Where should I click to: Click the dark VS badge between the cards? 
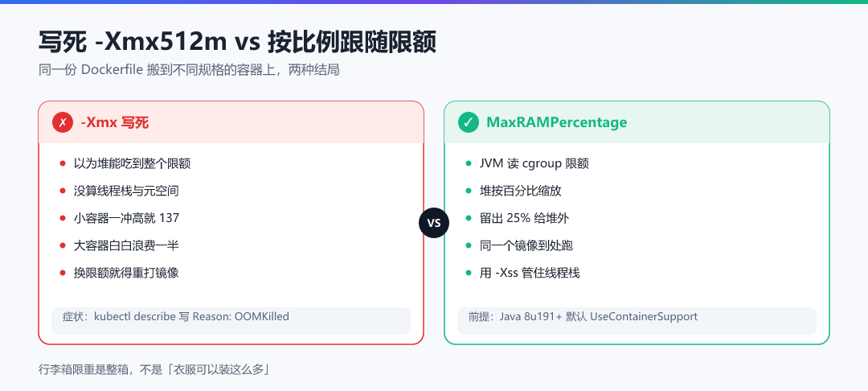434,223
